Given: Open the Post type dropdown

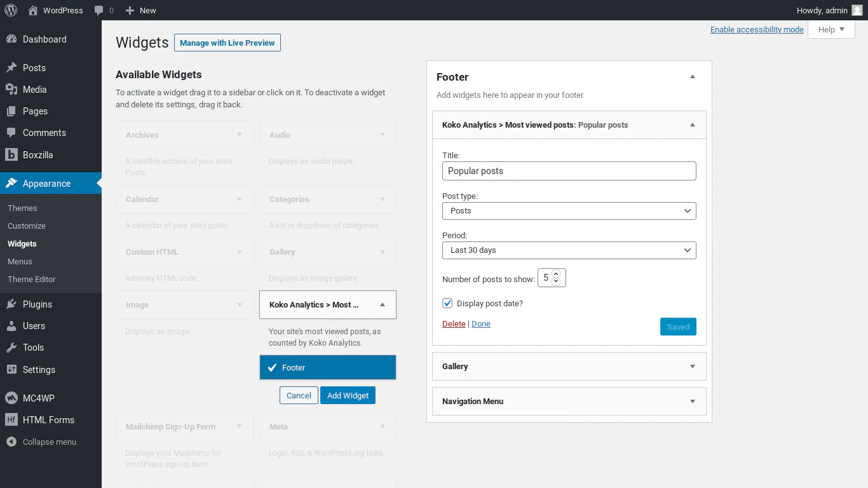Looking at the screenshot, I should tap(569, 211).
